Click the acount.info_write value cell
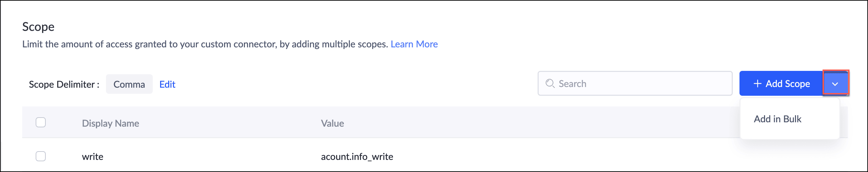 [357, 157]
